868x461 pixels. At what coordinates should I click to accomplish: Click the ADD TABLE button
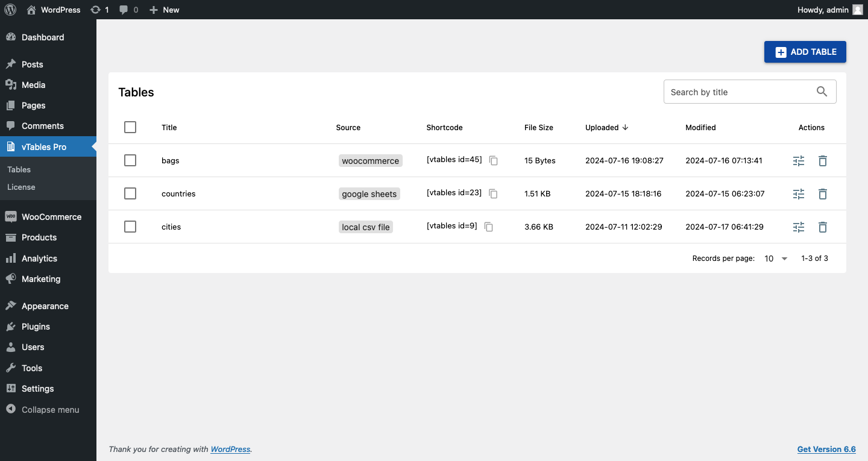click(x=805, y=52)
